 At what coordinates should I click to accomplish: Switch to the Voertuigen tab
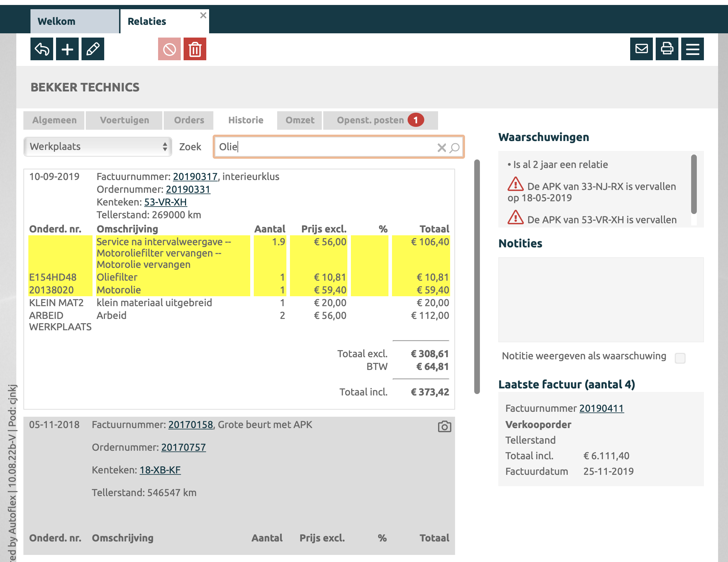pyautogui.click(x=124, y=120)
